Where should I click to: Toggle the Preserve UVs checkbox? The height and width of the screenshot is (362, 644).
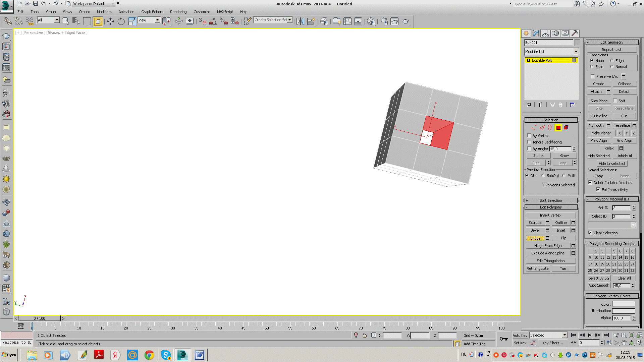593,76
